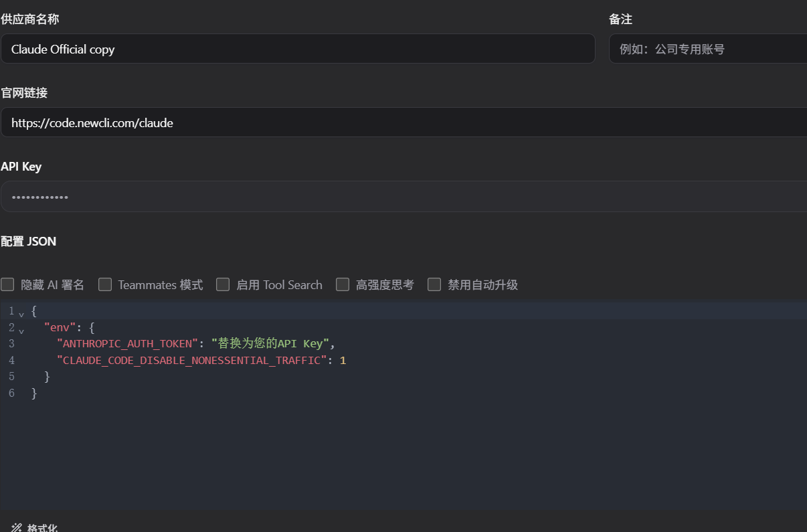Click line number 5 in the gutter

(11, 377)
